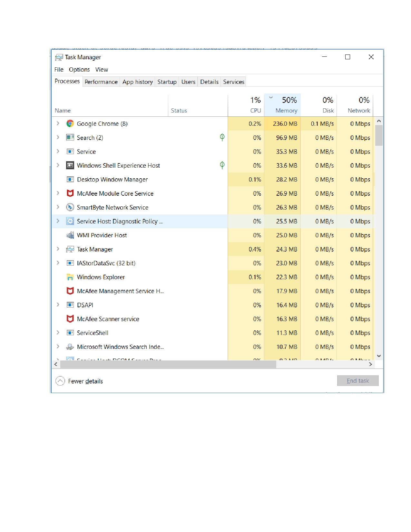Expand the DSAPI process entry

(x=58, y=305)
